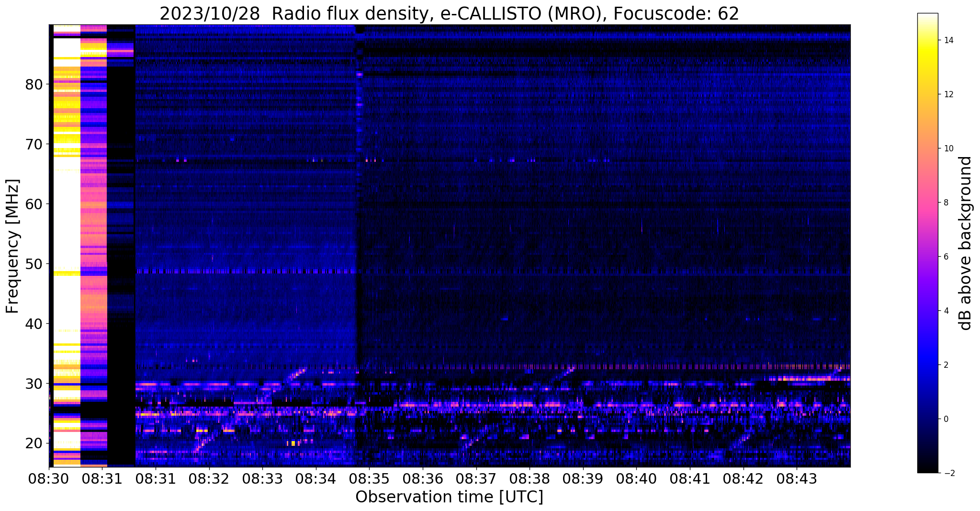The width and height of the screenshot is (980, 511).
Task: Click the 'dB above background' colorbar label
Action: pyautogui.click(x=966, y=243)
